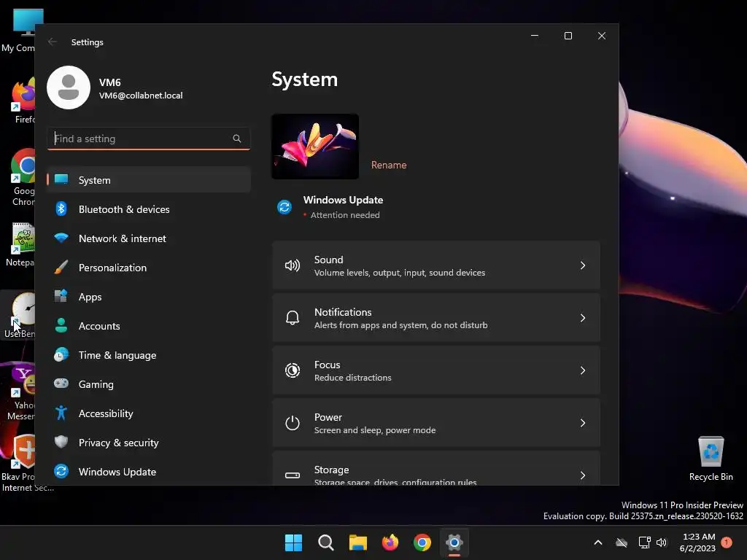Select Time & language category
This screenshot has height=560, width=747.
pos(149,355)
